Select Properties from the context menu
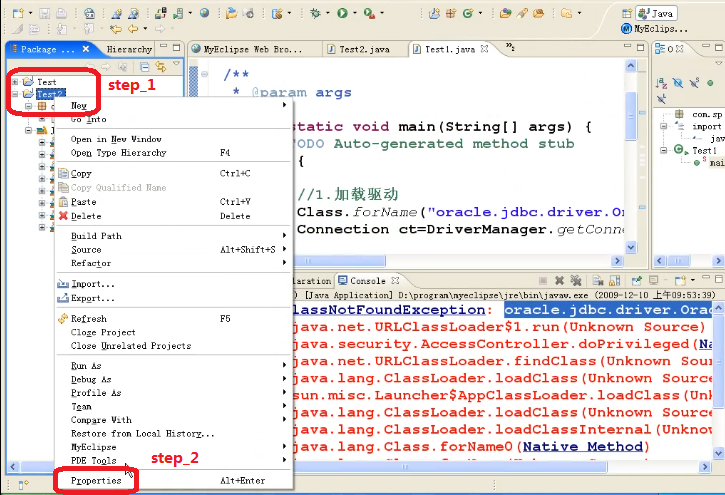This screenshot has width=725, height=495. (x=96, y=481)
